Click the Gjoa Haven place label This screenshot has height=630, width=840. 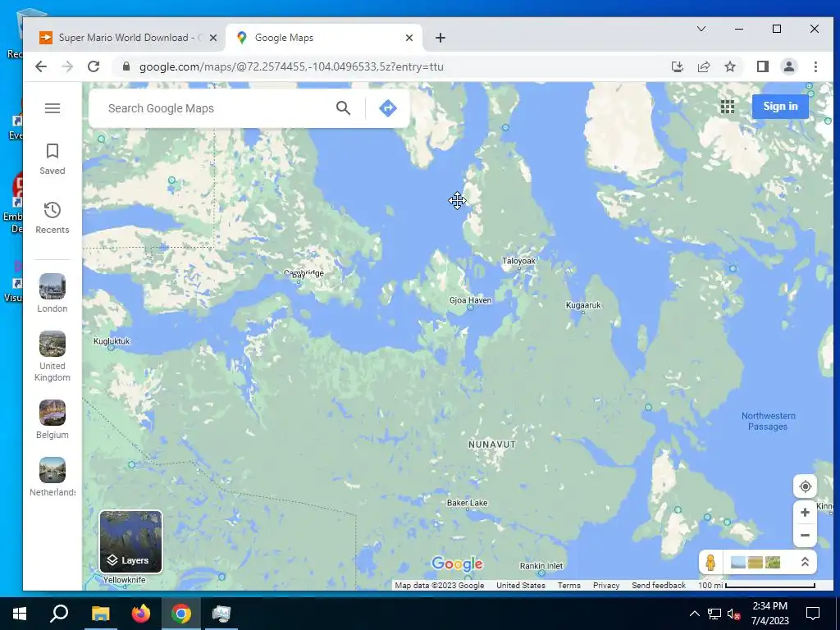pos(470,300)
